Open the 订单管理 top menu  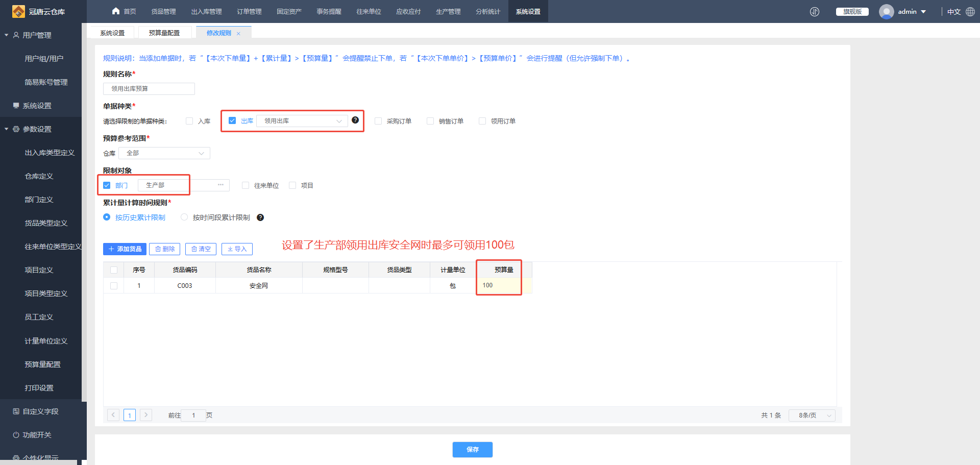249,12
